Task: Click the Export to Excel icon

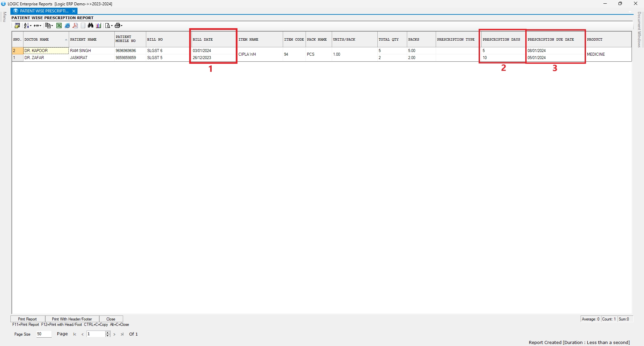Action: (x=59, y=26)
